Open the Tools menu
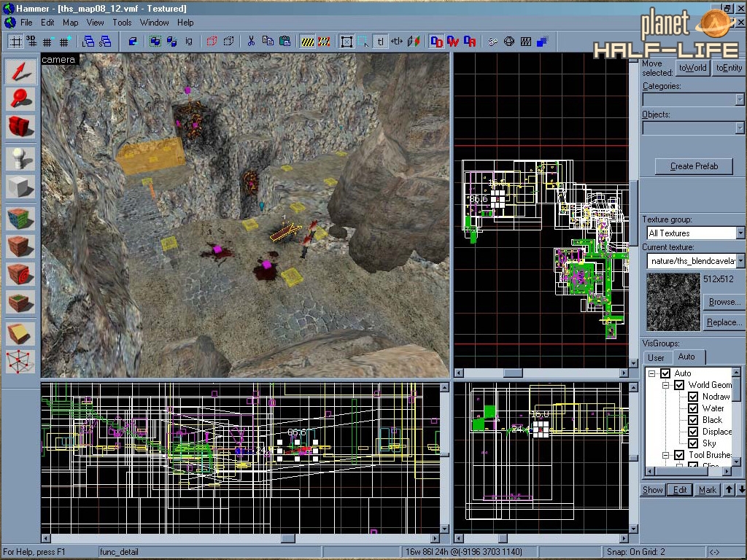 (x=122, y=23)
